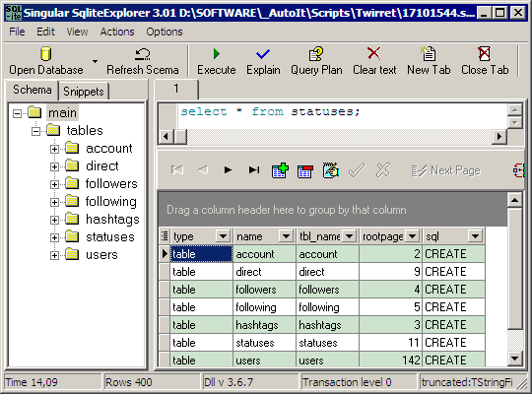Click the insert record icon with green plus
Image resolution: width=532 pixels, height=394 pixels.
tap(280, 170)
